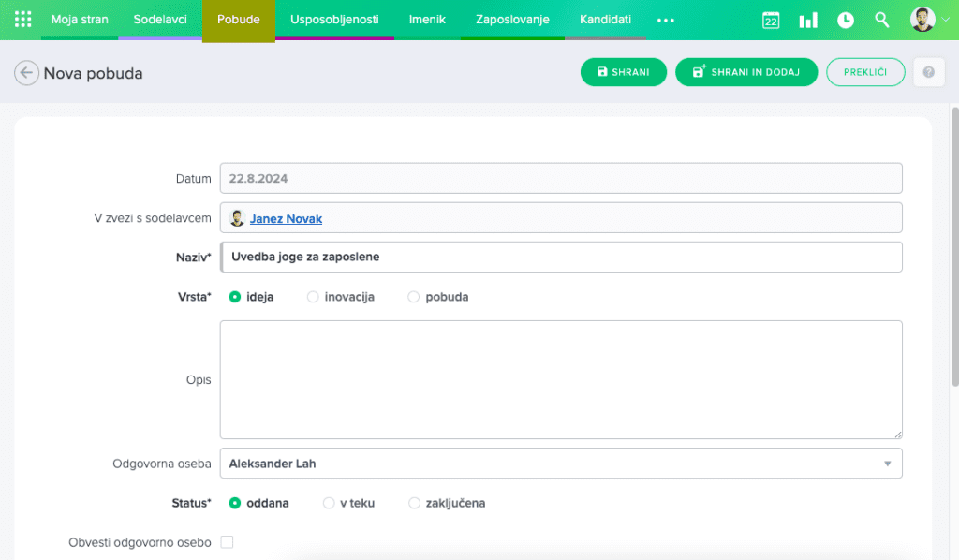
Task: Click the clock time tracking icon
Action: (x=845, y=21)
